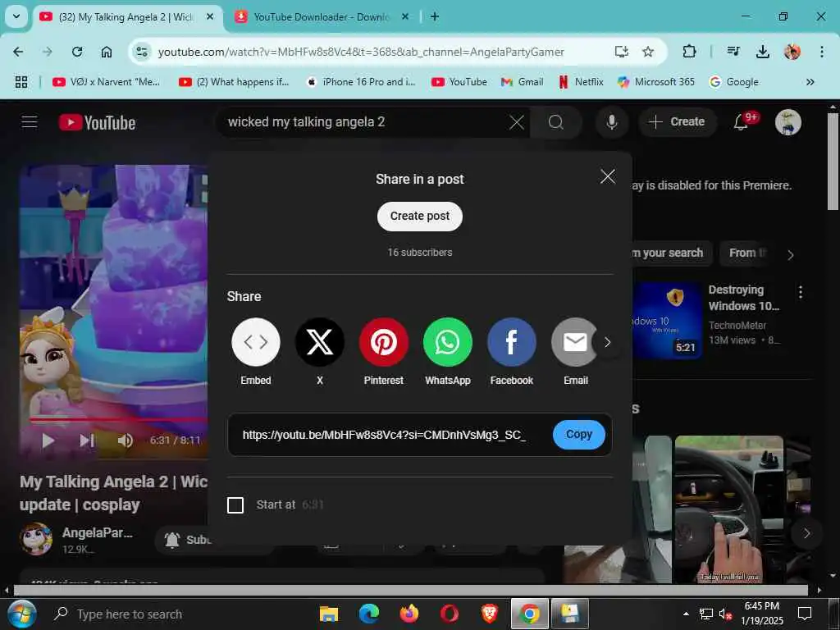Open the Chrome downloads icon

(763, 52)
